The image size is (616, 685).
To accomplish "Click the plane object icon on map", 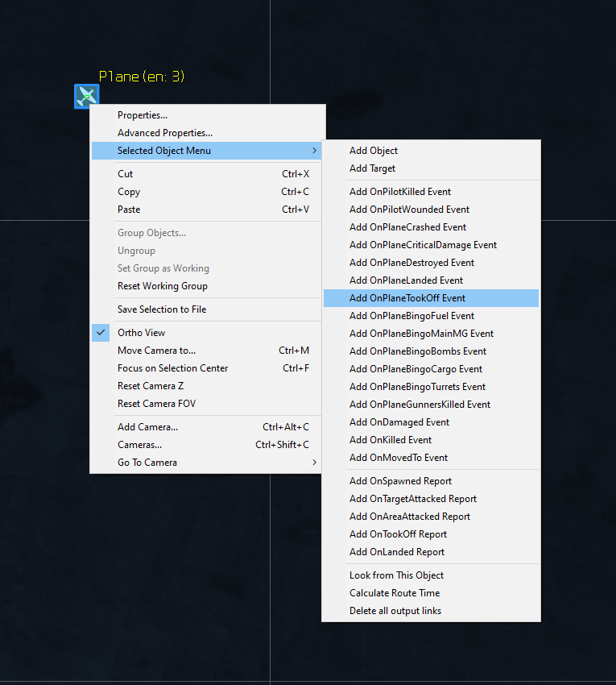I will tap(86, 97).
